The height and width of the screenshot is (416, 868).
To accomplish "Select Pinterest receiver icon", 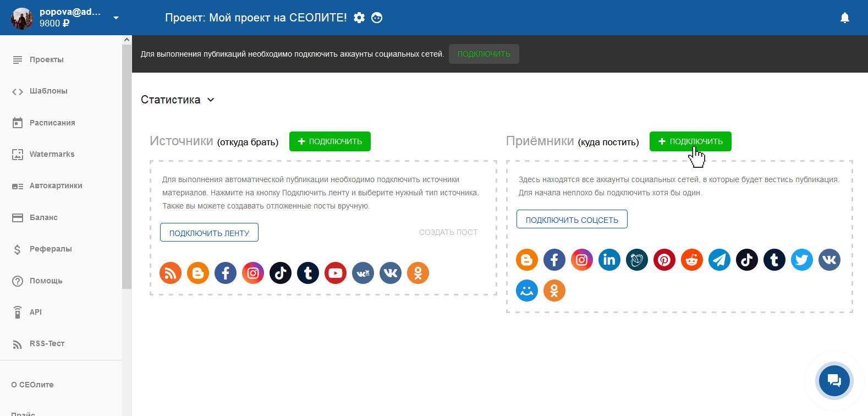I will coord(664,260).
